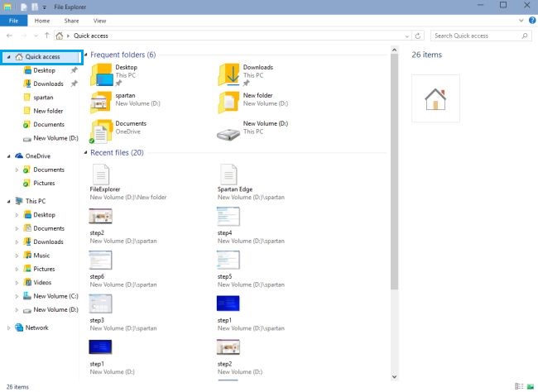Select Documents under Quick access
Image resolution: width=538 pixels, height=392 pixels.
[x=49, y=125]
